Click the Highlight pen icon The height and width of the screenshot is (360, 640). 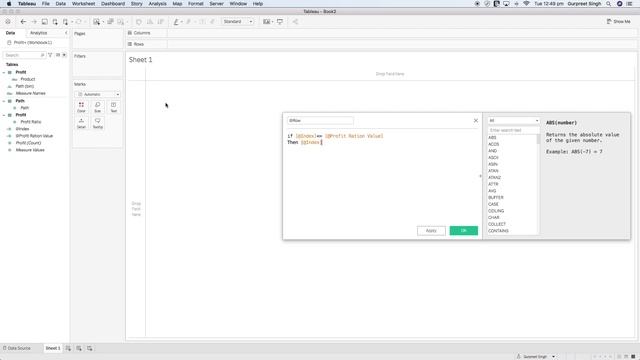(176, 22)
